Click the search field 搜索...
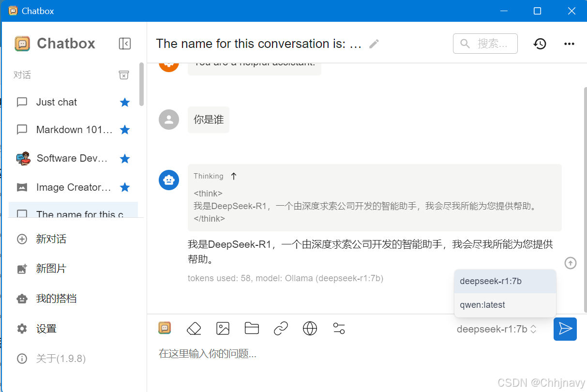Screen dimensions: 587x392 [485, 44]
